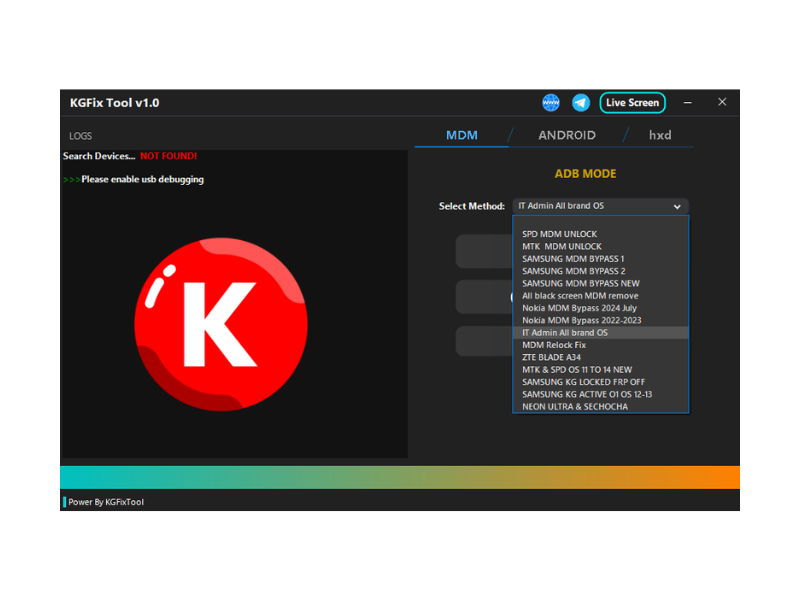Viewport: 800px width, 600px height.
Task: Select highlighted IT Admin All brand OS item
Action: coord(600,333)
